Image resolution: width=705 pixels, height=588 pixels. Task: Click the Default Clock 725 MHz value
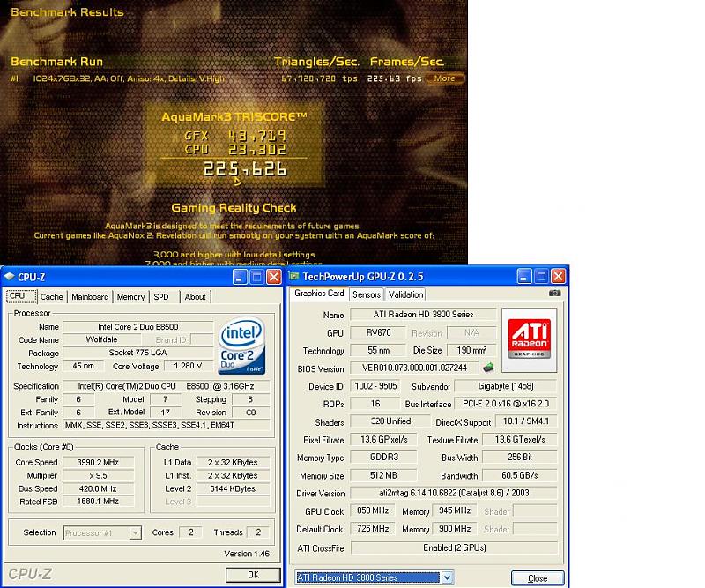coord(373,529)
